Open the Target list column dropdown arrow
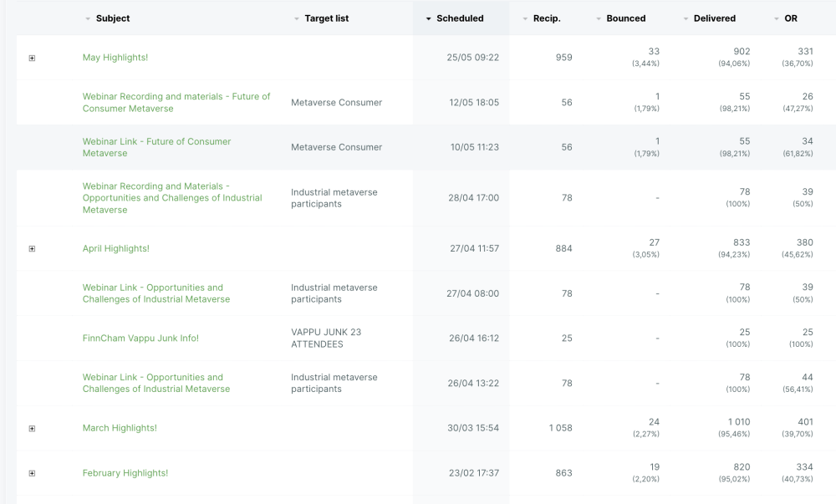 (x=296, y=18)
